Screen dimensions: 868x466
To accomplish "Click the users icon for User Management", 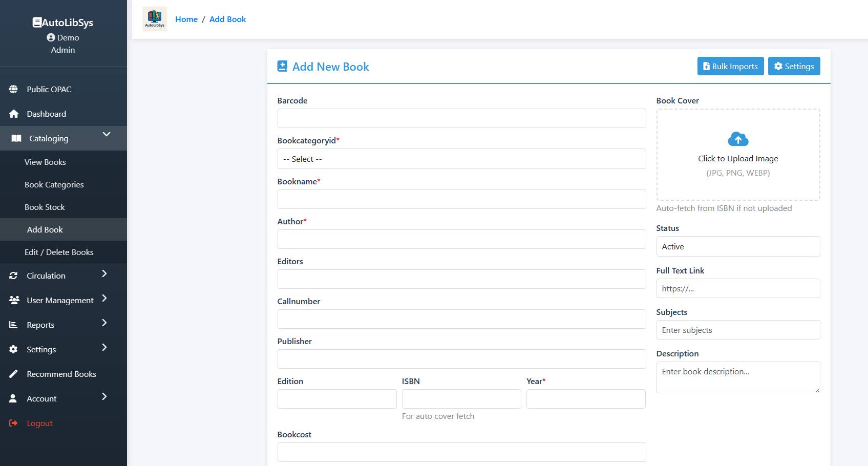I will click(14, 300).
